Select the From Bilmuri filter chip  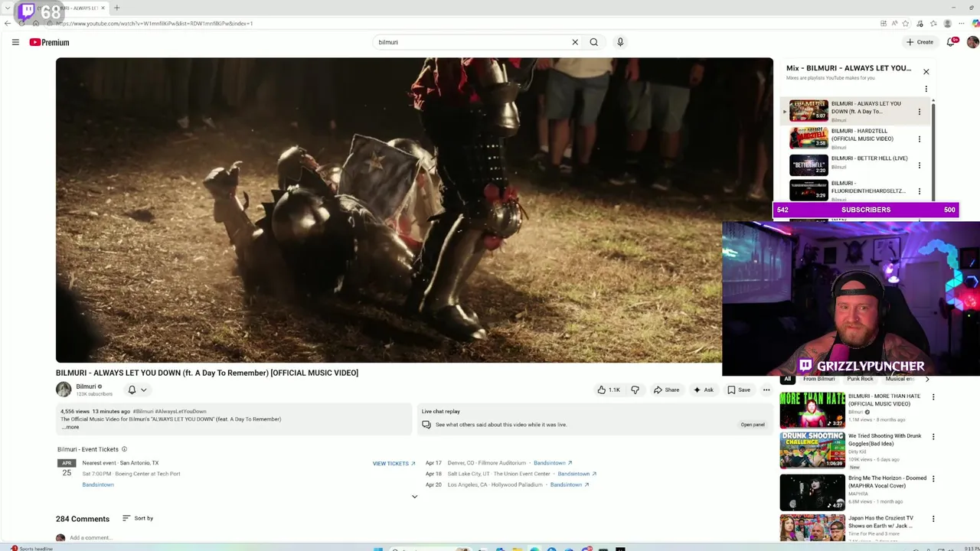pyautogui.click(x=818, y=379)
